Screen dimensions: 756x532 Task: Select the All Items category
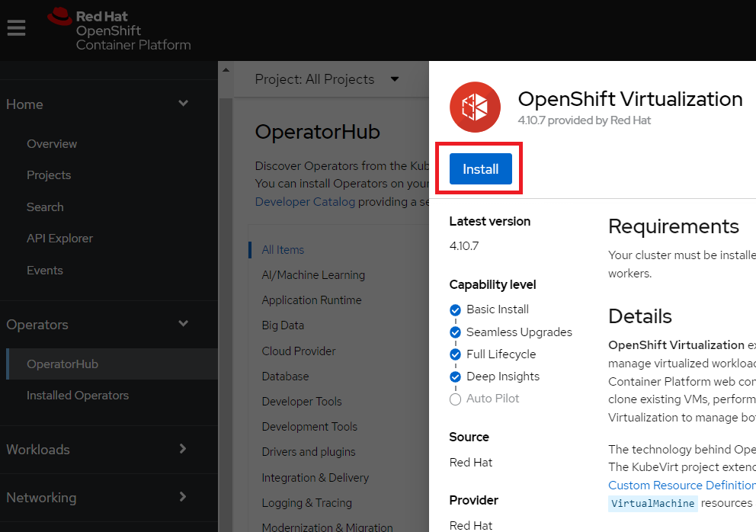click(x=283, y=250)
